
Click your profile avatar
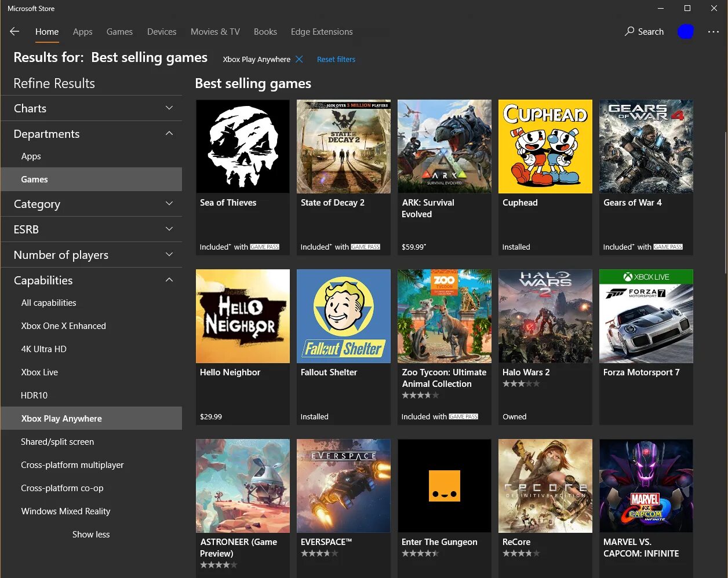[x=686, y=32]
